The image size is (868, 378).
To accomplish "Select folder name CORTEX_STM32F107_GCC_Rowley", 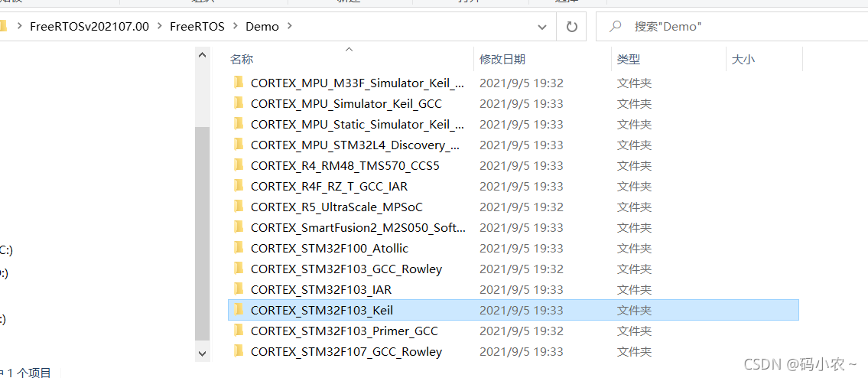I will tap(346, 351).
